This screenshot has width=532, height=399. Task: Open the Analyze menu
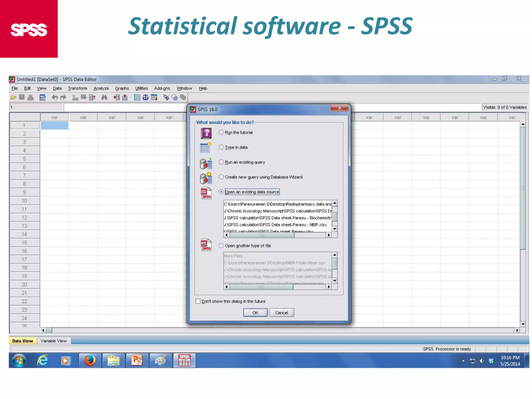(101, 88)
